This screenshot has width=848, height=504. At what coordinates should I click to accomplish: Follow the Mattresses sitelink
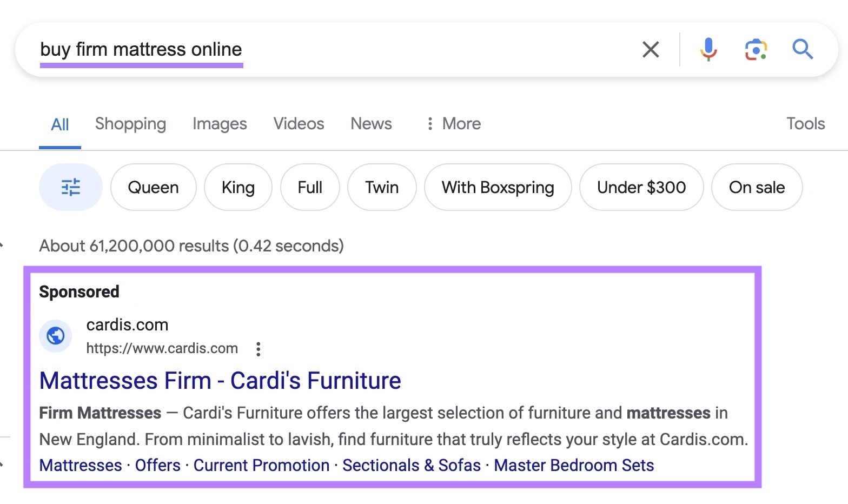(x=81, y=465)
